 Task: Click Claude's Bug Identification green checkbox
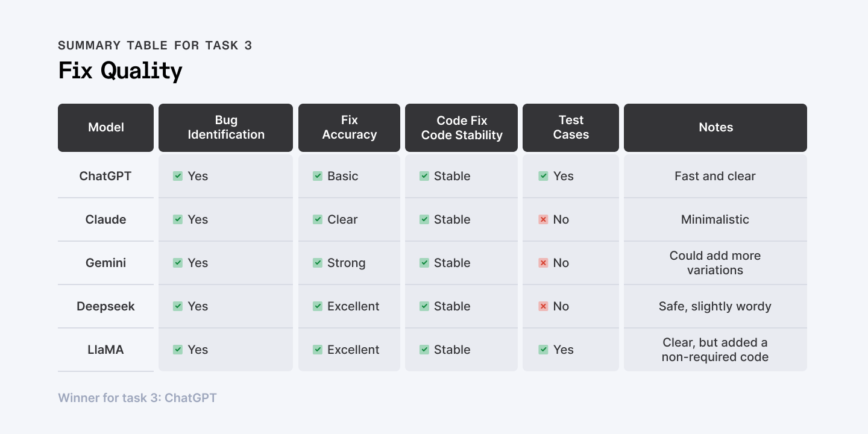point(178,219)
